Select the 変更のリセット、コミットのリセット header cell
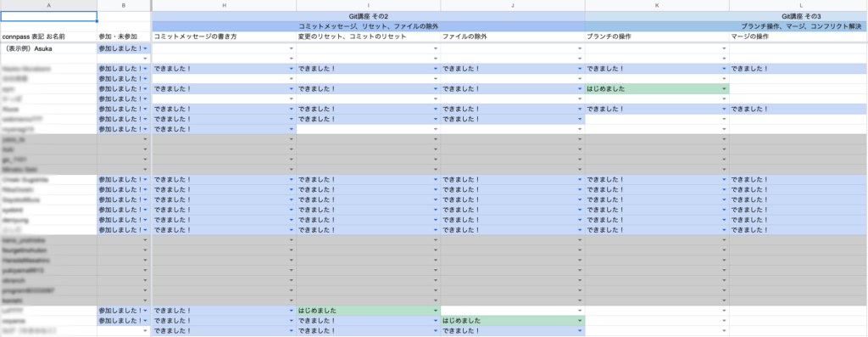 point(368,37)
